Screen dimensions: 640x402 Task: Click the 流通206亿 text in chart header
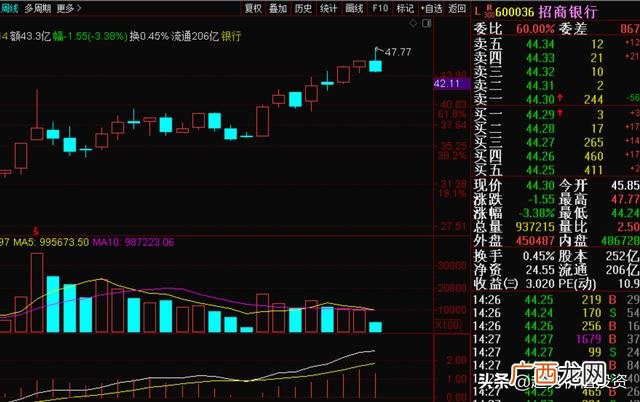(195, 36)
